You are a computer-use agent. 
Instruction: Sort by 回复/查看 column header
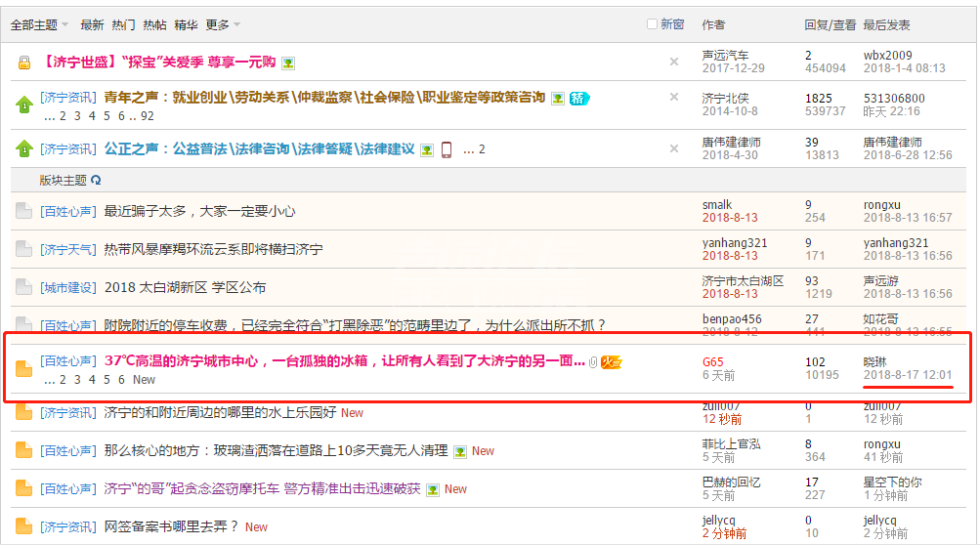click(x=830, y=25)
